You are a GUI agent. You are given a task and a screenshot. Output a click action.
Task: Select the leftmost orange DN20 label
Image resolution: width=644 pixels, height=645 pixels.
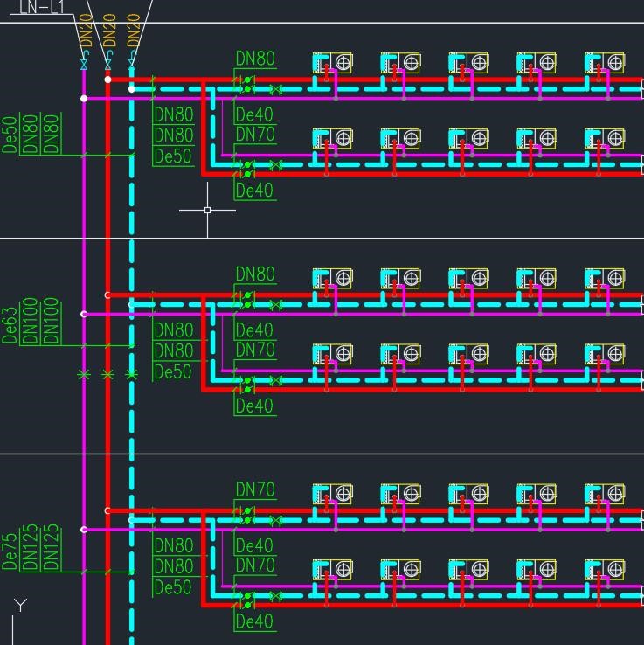coord(86,32)
